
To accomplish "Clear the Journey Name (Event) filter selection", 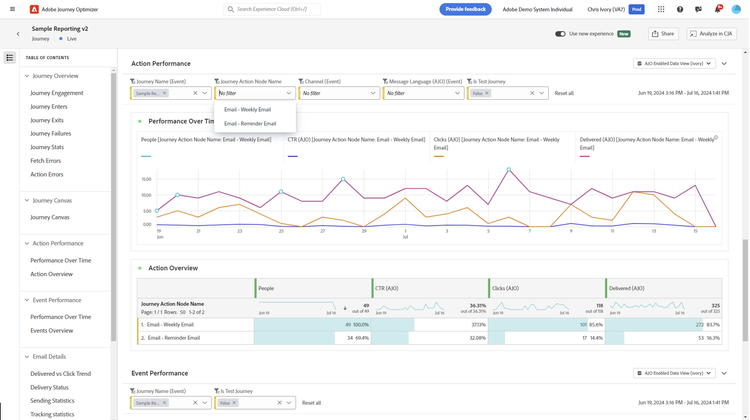I will (195, 93).
